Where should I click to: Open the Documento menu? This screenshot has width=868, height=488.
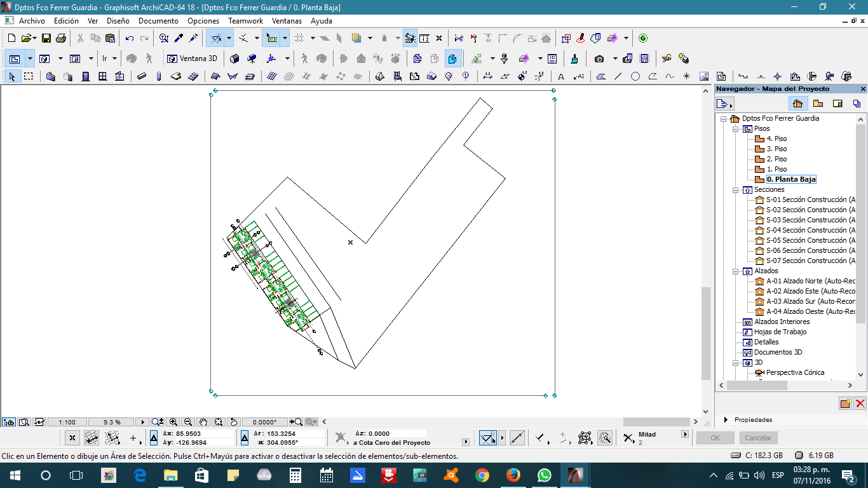point(158,21)
